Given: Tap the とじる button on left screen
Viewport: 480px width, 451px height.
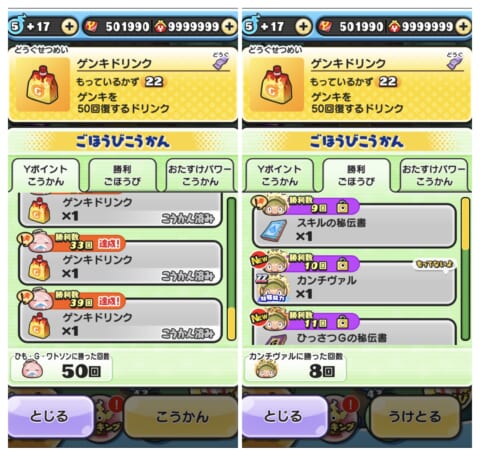Looking at the screenshot, I should [50, 417].
